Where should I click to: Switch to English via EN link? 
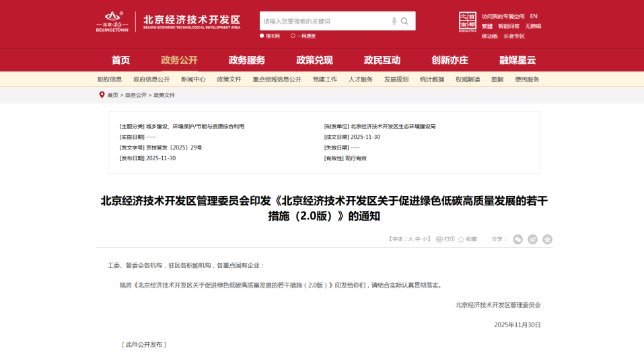pyautogui.click(x=534, y=16)
